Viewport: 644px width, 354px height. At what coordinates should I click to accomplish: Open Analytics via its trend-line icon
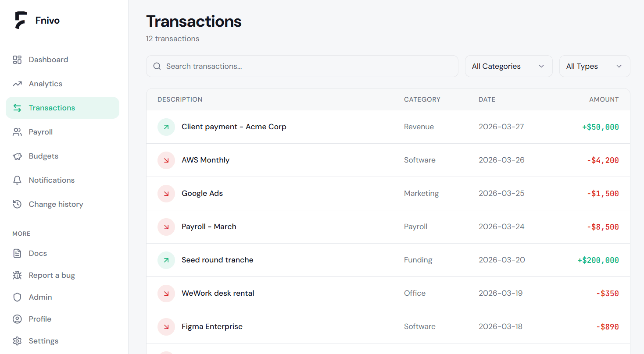[x=17, y=83]
